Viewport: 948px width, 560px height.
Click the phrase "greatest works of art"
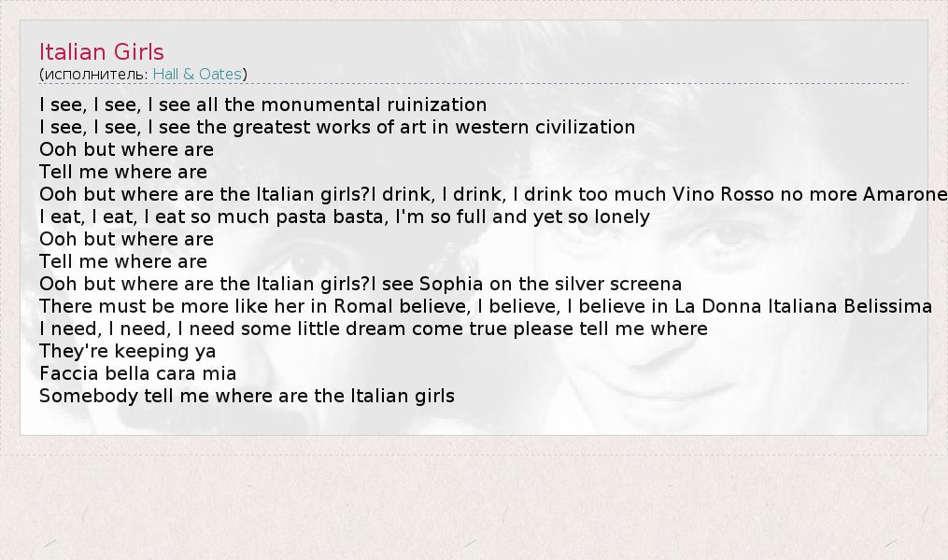(319, 127)
